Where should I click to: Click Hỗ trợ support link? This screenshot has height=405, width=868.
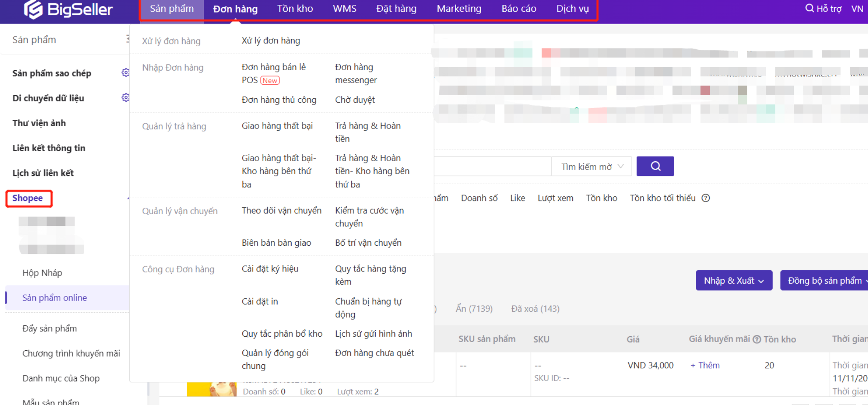coord(829,9)
